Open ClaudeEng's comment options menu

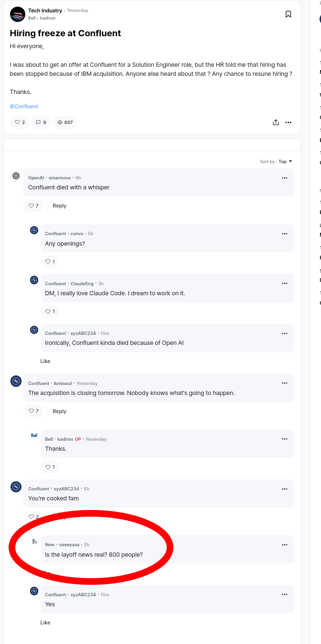pos(285,283)
